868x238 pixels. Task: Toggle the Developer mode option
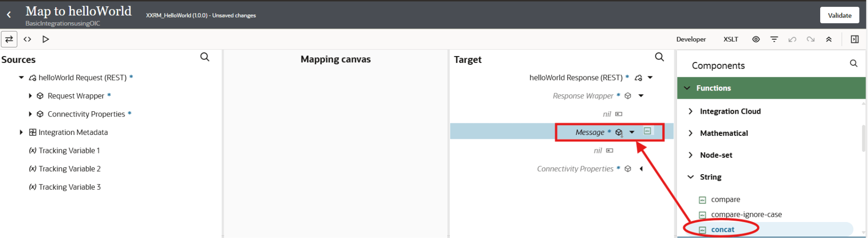pos(691,39)
